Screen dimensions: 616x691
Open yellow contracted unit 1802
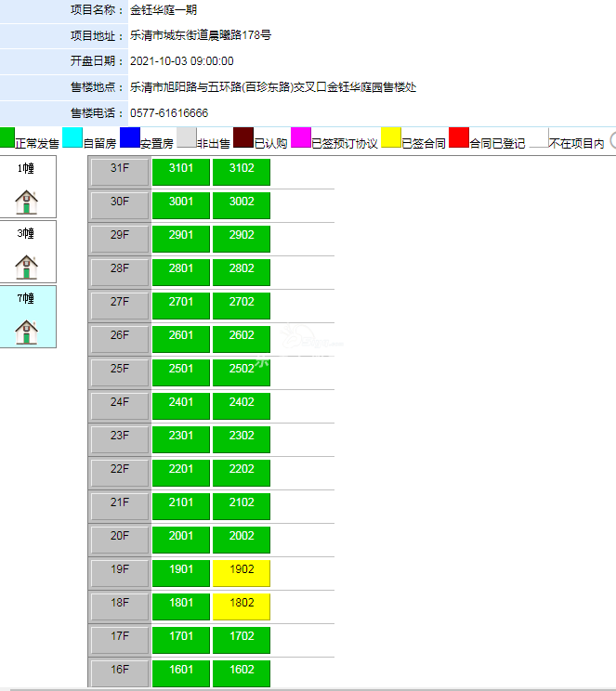242,607
